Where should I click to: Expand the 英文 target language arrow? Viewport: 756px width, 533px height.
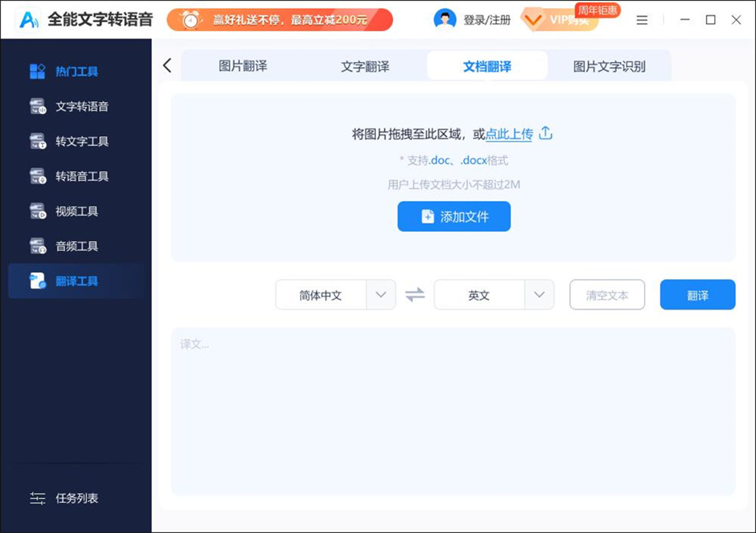[x=540, y=295]
